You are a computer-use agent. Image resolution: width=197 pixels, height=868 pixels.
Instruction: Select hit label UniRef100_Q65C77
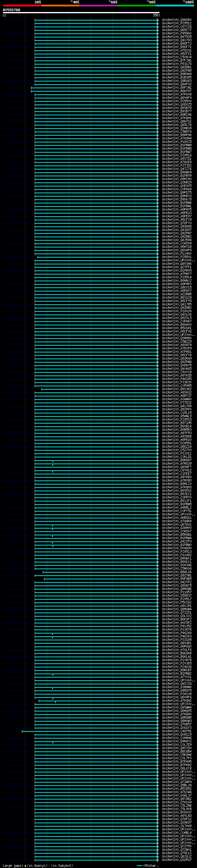(x=177, y=30)
